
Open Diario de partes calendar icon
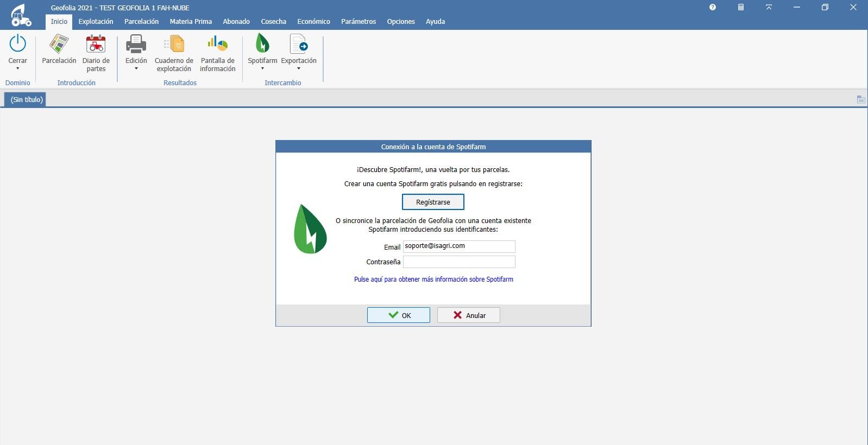[x=96, y=43]
